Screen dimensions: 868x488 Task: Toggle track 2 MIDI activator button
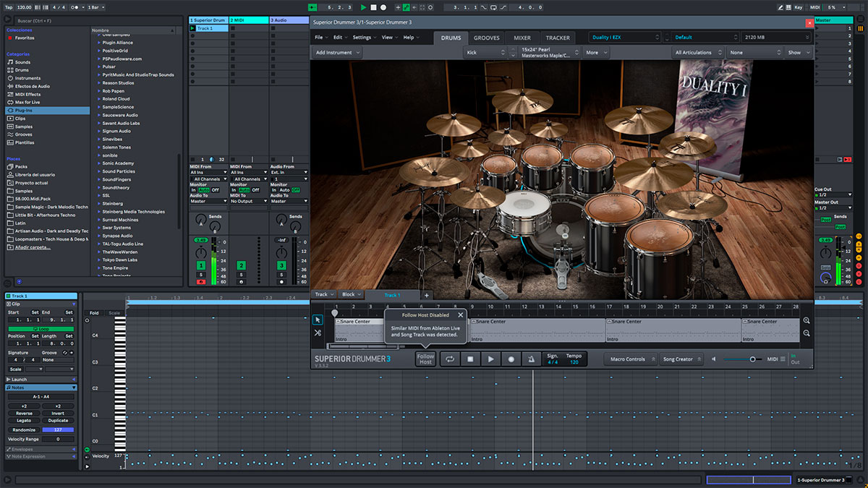241,266
